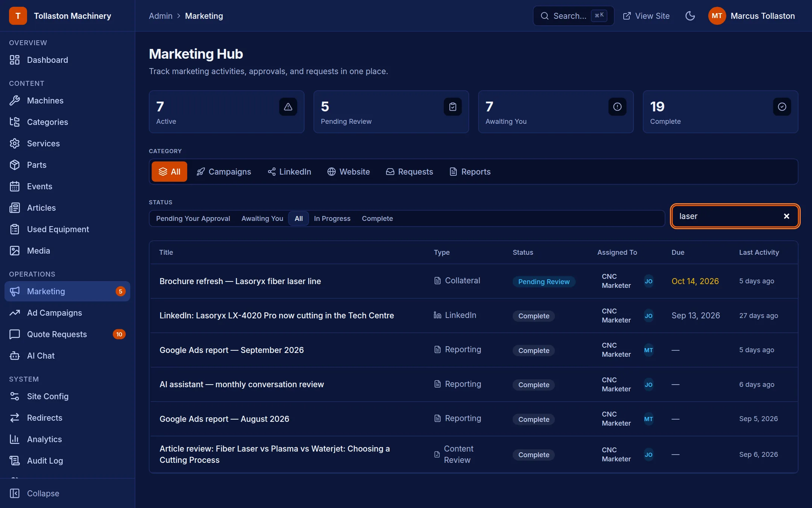Open the Parts box icon
This screenshot has width=812, height=508.
[x=15, y=165]
